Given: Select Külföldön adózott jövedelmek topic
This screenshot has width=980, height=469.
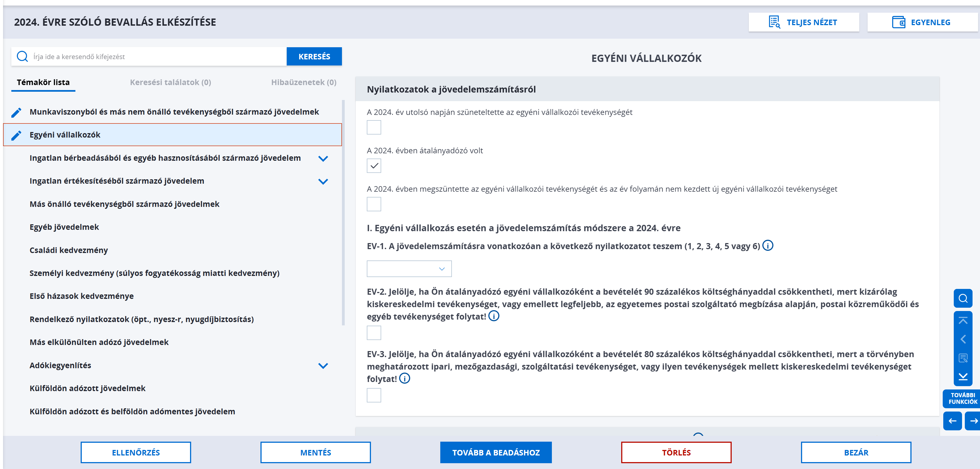Looking at the screenshot, I should click(88, 388).
